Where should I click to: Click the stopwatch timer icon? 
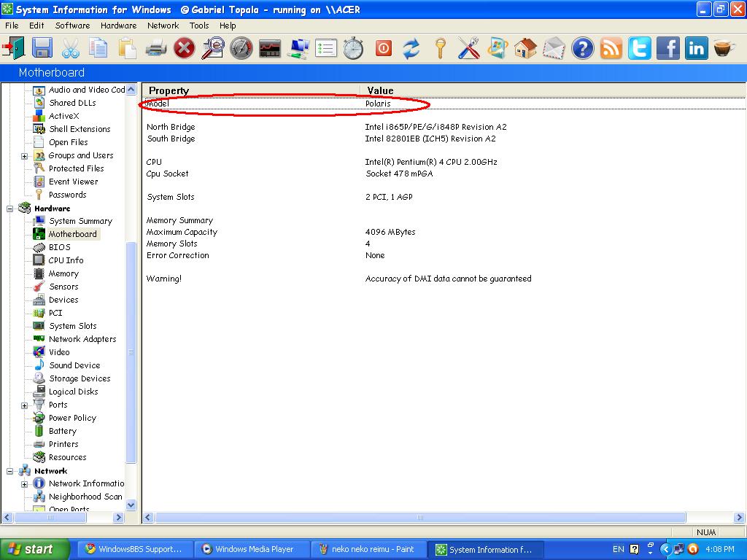tap(354, 47)
